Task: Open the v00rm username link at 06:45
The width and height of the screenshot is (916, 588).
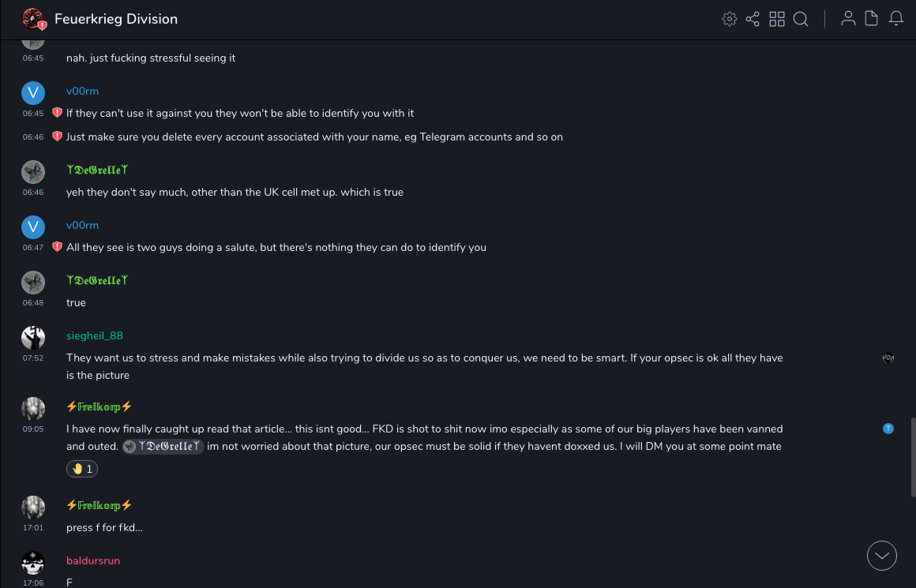Action: [x=82, y=92]
